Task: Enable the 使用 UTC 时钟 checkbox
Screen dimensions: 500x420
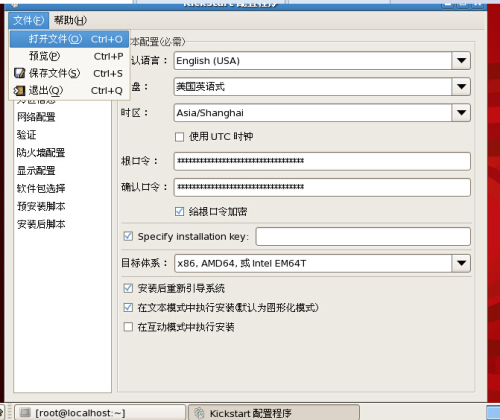Action: (179, 137)
